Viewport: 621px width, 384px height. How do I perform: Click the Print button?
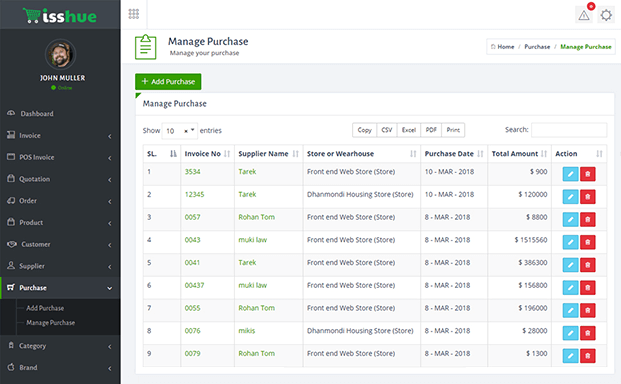(453, 130)
